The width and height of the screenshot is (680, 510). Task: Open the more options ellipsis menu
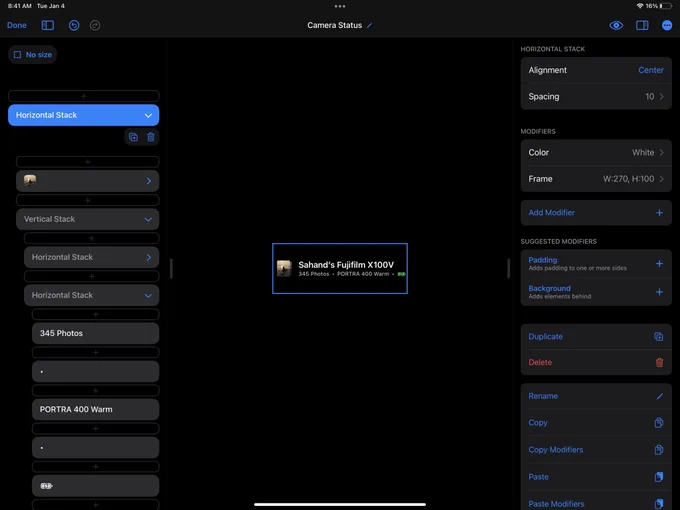point(667,25)
